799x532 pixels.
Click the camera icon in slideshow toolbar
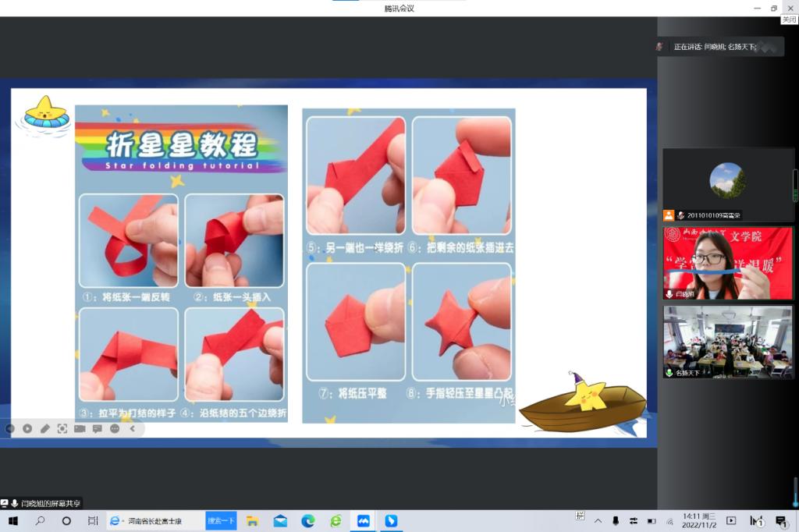(x=80, y=428)
